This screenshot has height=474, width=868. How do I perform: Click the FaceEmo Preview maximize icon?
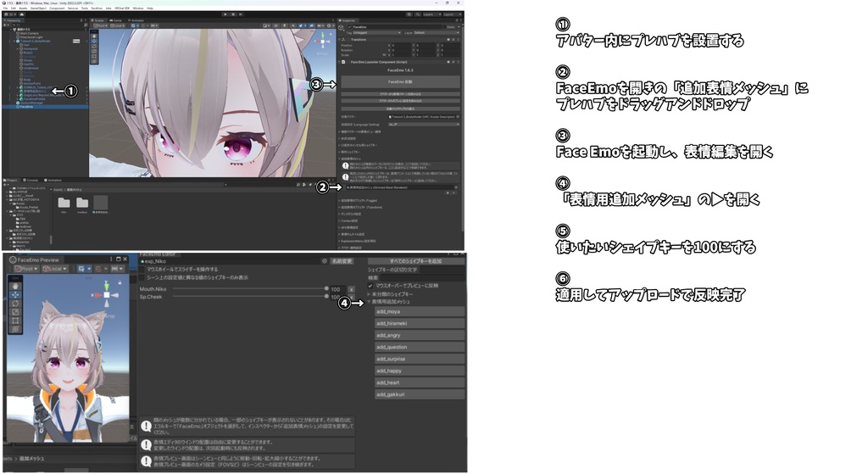pos(118,259)
